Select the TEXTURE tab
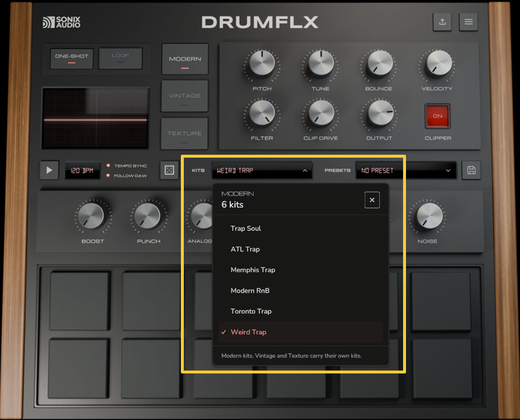 pos(184,133)
